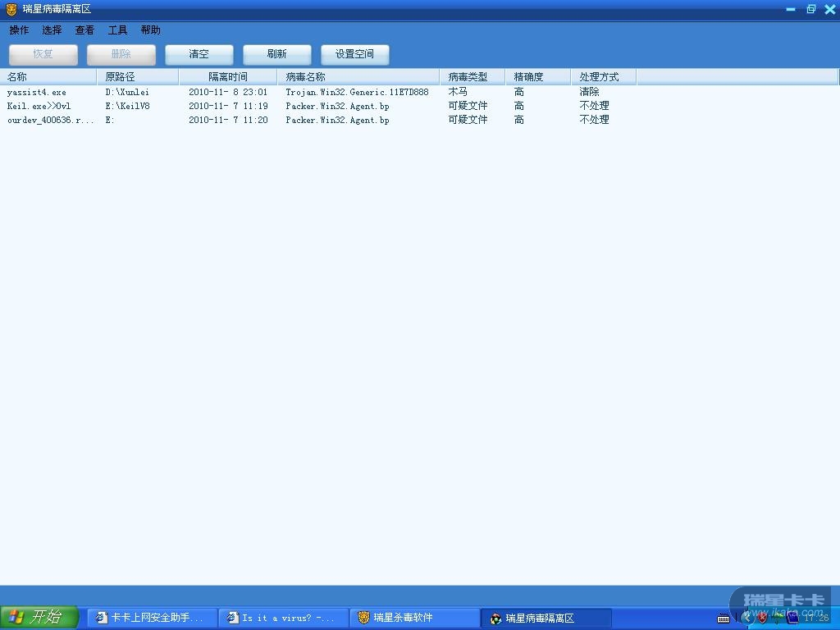Click the 木马 virus type cell
840x630 pixels.
click(x=458, y=92)
